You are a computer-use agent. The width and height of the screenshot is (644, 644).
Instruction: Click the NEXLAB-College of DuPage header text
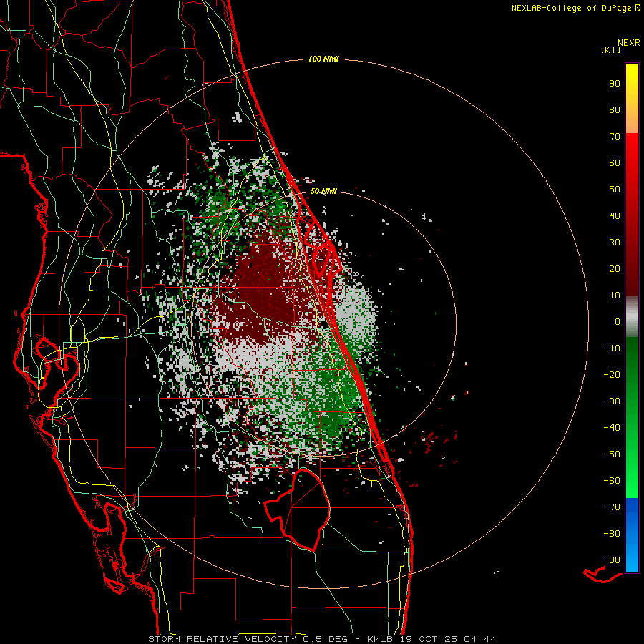pyautogui.click(x=575, y=8)
